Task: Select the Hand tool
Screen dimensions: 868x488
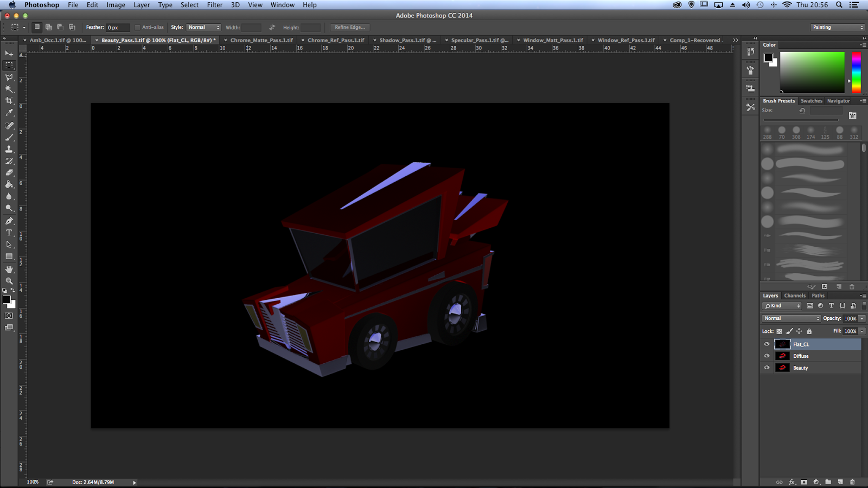Action: pos(9,269)
